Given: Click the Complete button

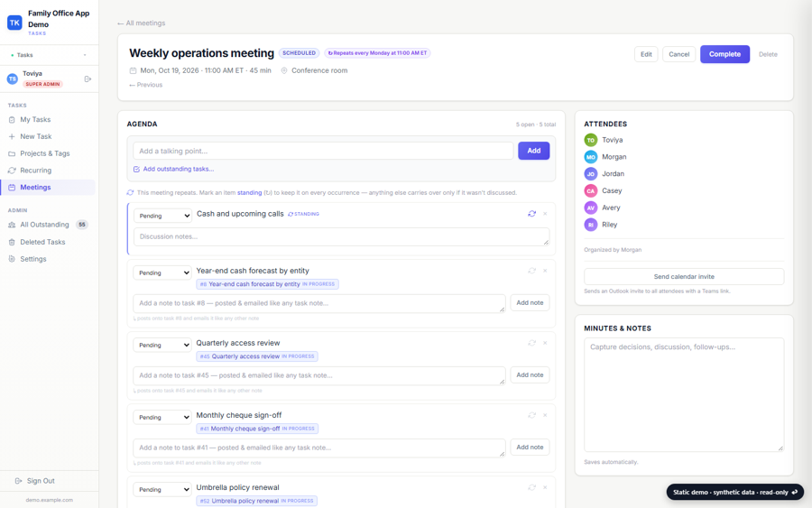Looking at the screenshot, I should point(724,54).
